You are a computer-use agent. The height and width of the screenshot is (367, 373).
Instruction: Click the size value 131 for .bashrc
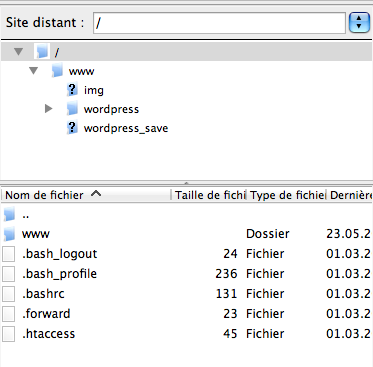(226, 294)
